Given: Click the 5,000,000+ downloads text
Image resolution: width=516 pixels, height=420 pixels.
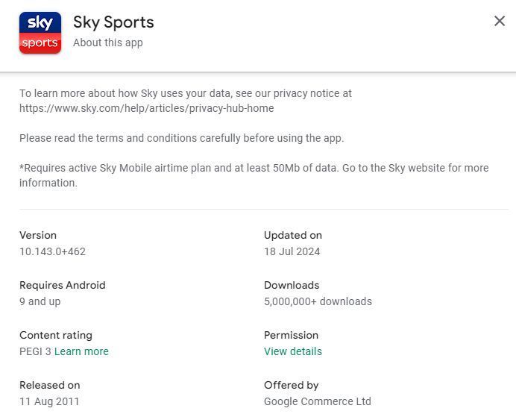Looking at the screenshot, I should click(x=318, y=301).
